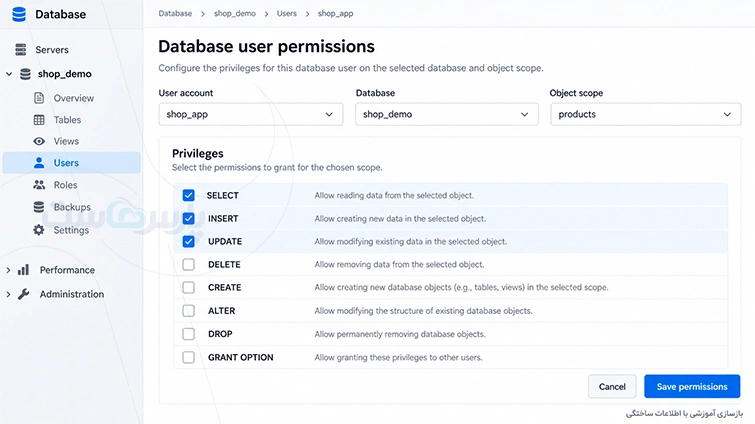Click the Tables grid icon
The width and height of the screenshot is (755, 424).
tap(39, 120)
